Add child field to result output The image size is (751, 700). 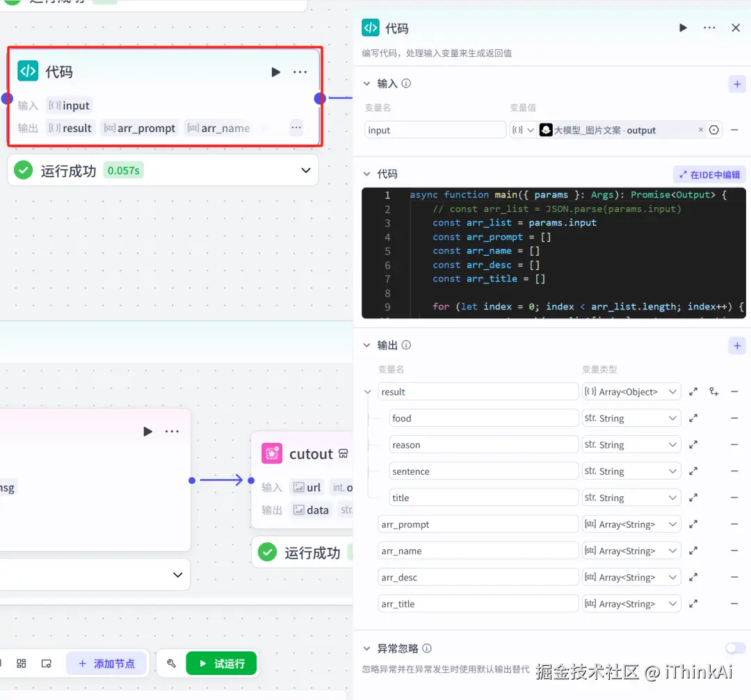(x=713, y=391)
